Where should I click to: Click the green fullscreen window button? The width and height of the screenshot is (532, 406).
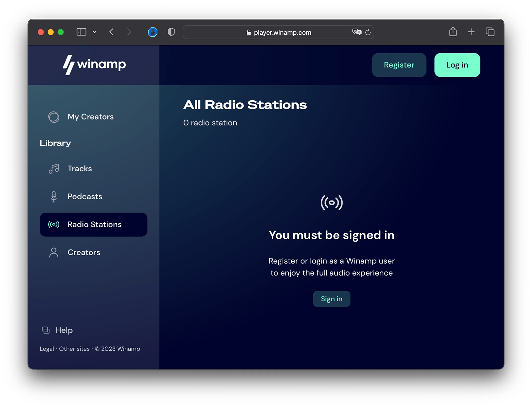click(61, 32)
